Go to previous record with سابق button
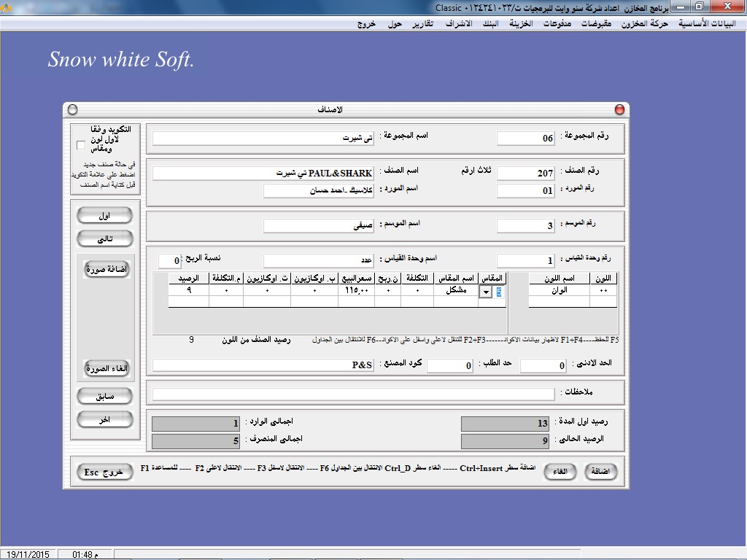The image size is (747, 560). [x=105, y=396]
